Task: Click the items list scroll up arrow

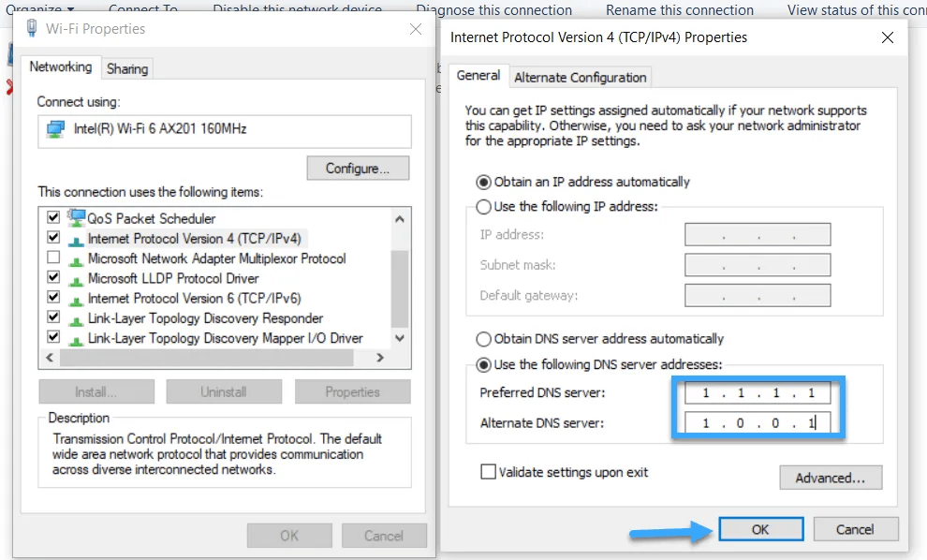Action: pyautogui.click(x=400, y=219)
